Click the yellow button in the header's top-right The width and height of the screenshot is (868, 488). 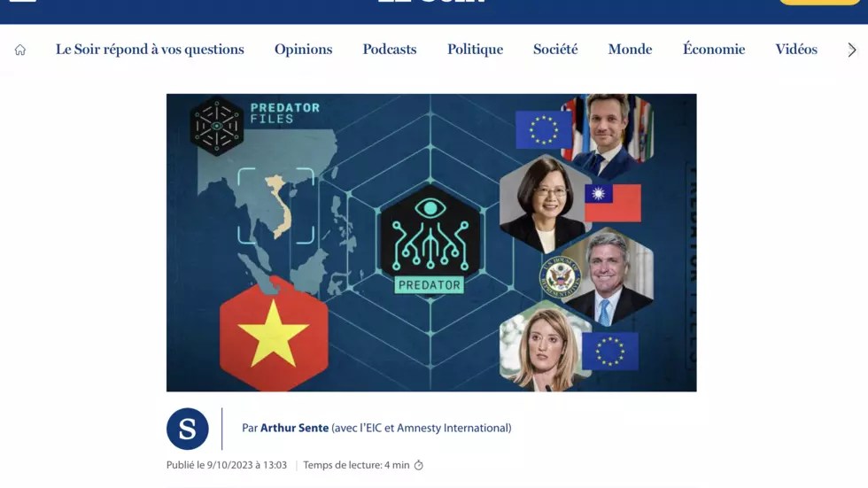[x=819, y=2]
